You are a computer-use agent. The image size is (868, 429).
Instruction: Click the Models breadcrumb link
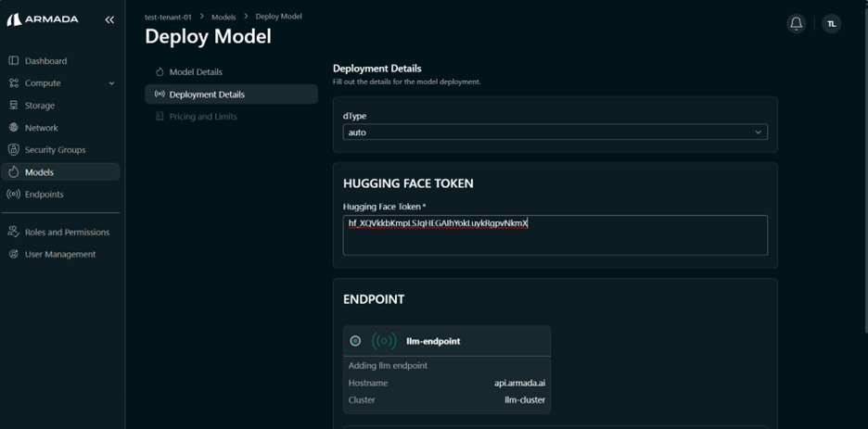pyautogui.click(x=223, y=17)
